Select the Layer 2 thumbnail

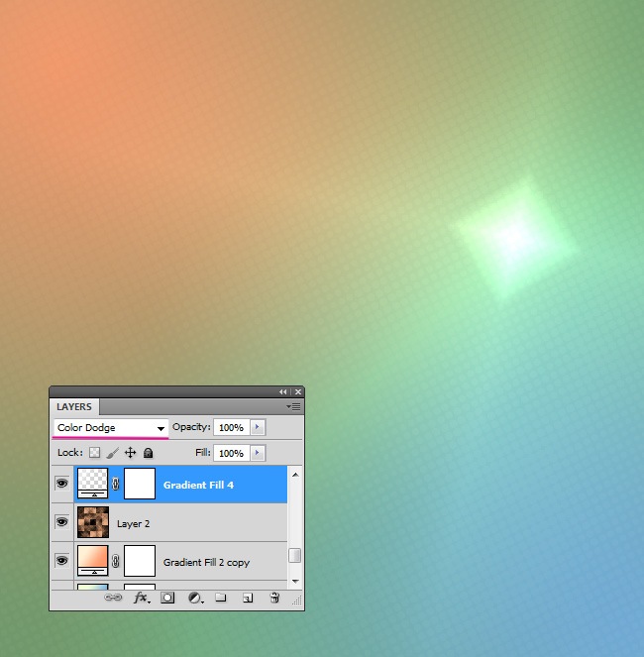click(x=92, y=522)
